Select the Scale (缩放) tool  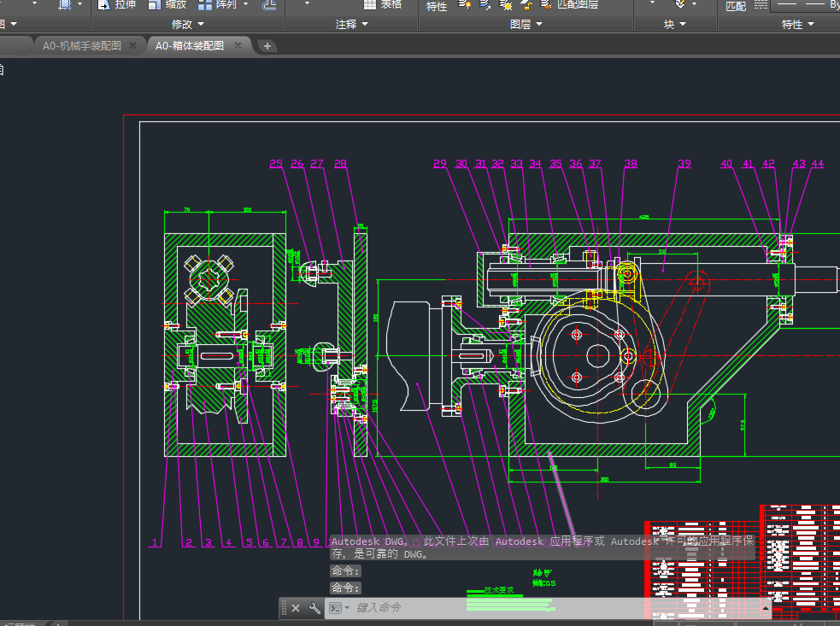(x=167, y=5)
